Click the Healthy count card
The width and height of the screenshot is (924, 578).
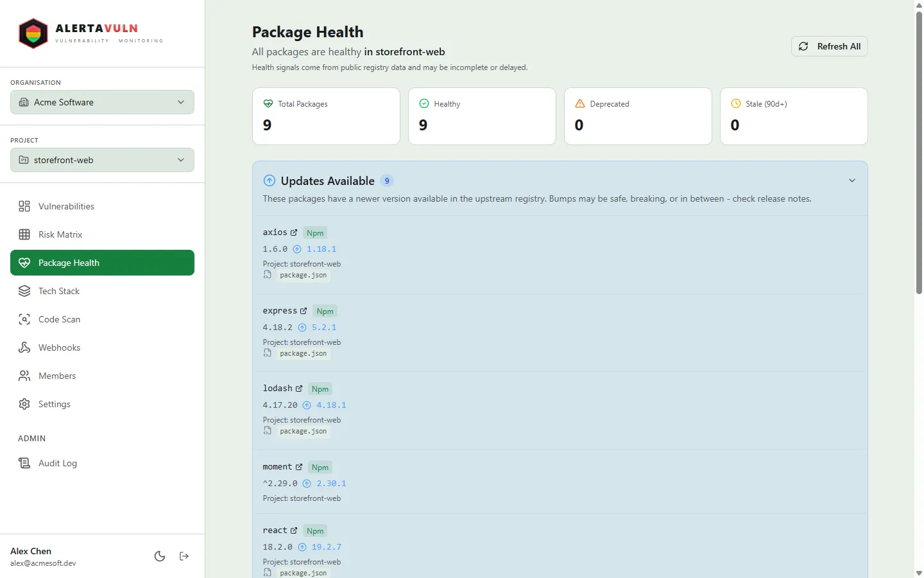482,116
